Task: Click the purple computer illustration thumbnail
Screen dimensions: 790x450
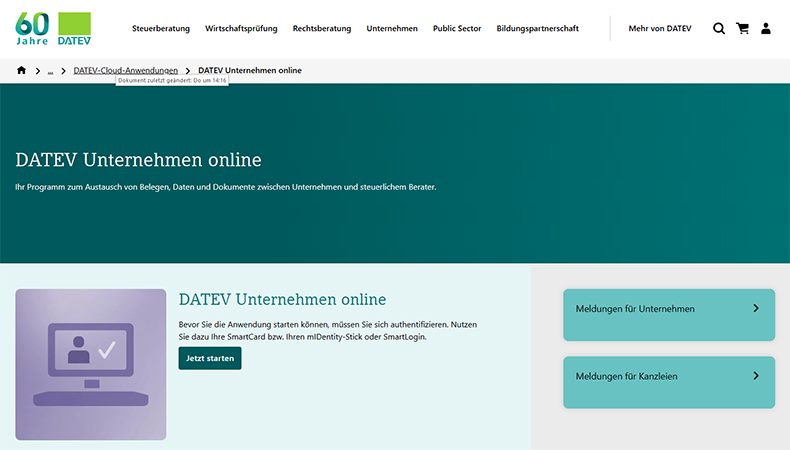Action: point(91,364)
